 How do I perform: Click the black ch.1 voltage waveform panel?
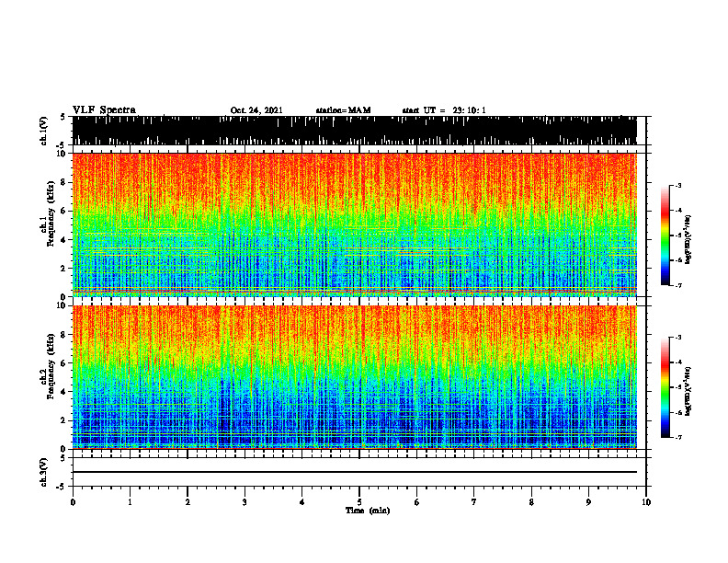355,131
